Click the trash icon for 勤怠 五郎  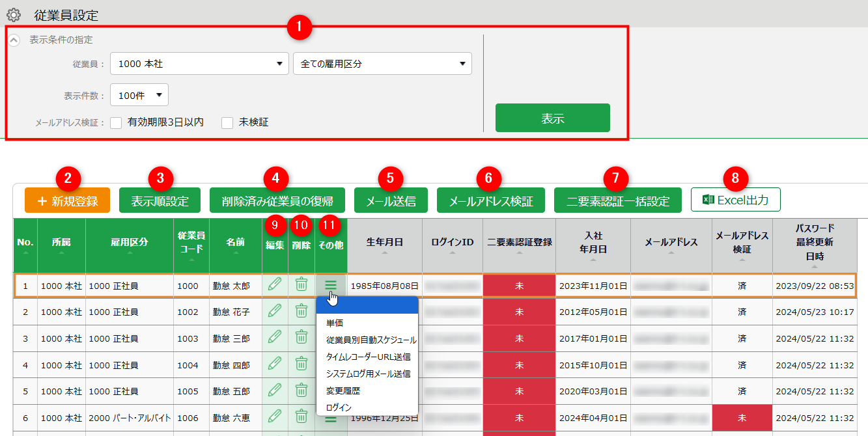301,390
